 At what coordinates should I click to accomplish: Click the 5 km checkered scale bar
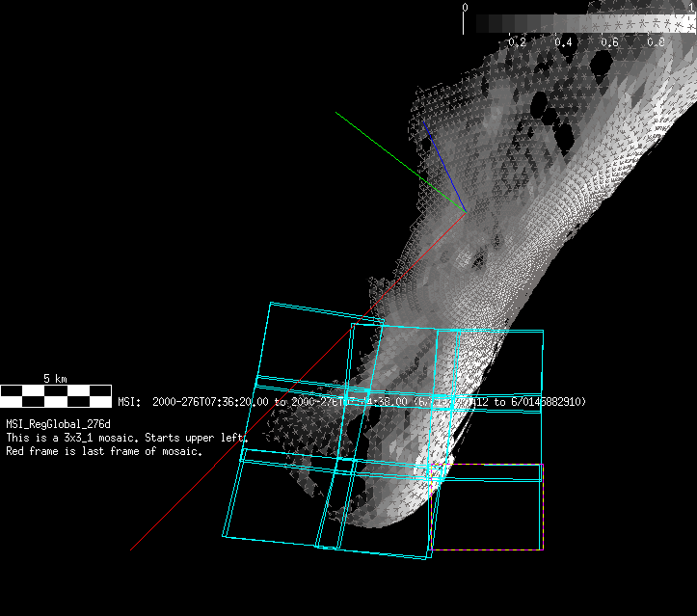pos(56,395)
